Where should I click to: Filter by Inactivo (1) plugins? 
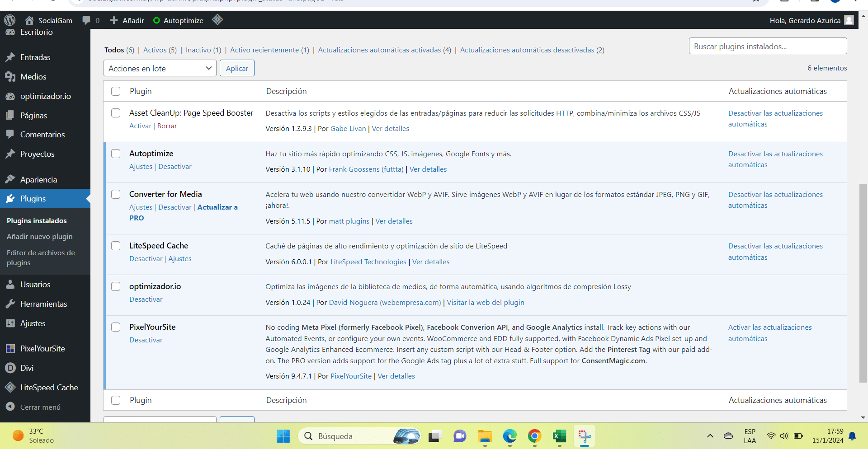203,50
